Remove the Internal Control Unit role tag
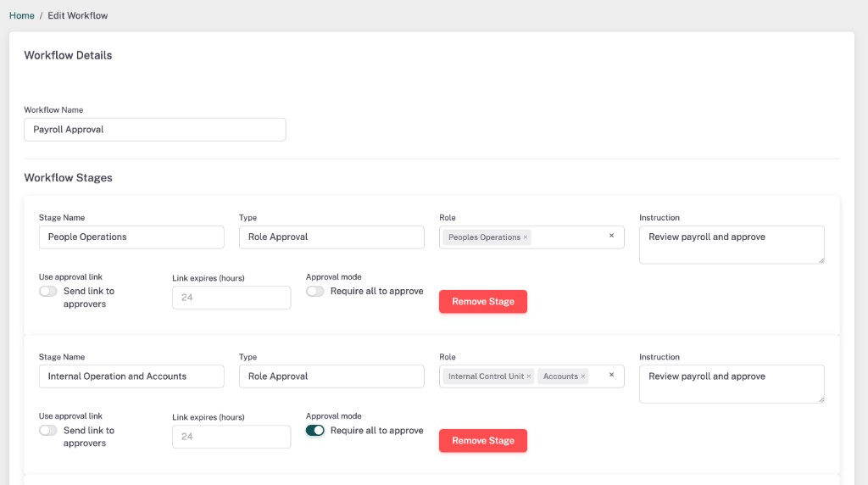 (529, 376)
